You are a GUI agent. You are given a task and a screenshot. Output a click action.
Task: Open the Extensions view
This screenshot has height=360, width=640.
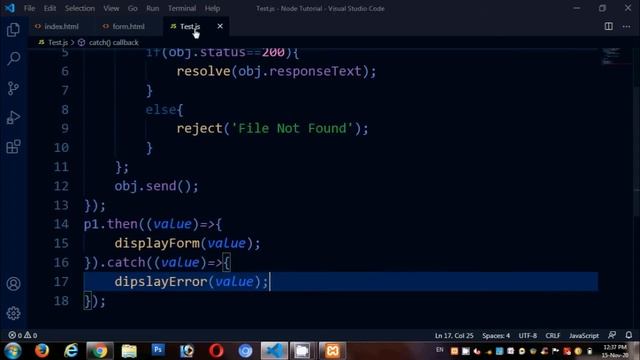(x=13, y=147)
